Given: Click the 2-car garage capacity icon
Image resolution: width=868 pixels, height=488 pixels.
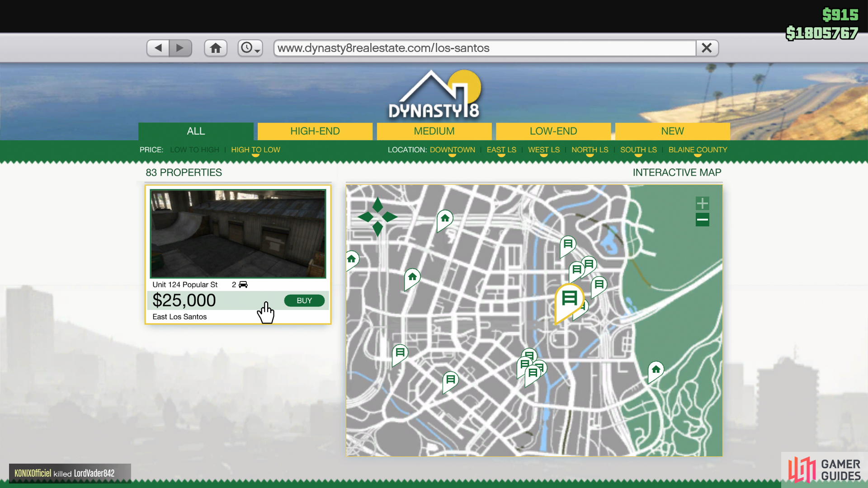Looking at the screenshot, I should pos(243,284).
